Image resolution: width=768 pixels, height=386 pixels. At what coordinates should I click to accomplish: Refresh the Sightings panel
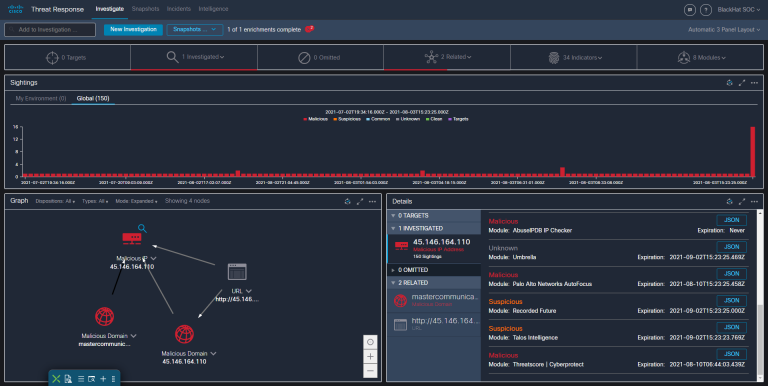click(729, 83)
